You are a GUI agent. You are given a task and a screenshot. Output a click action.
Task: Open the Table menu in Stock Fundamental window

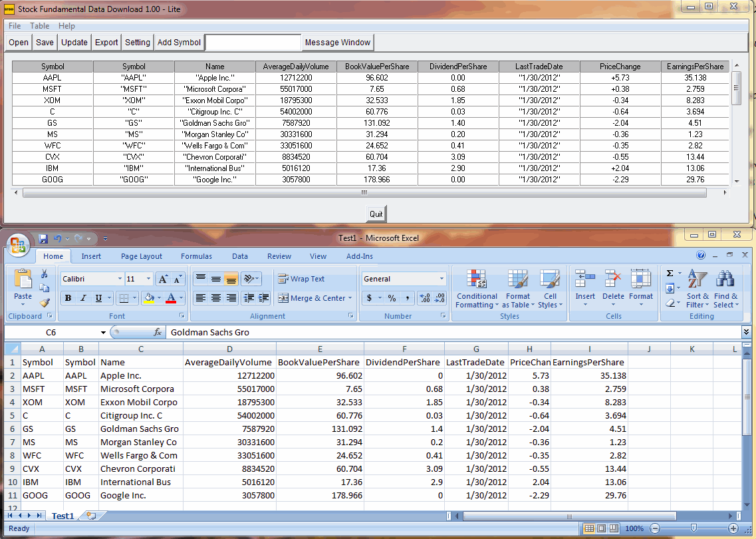pos(39,26)
